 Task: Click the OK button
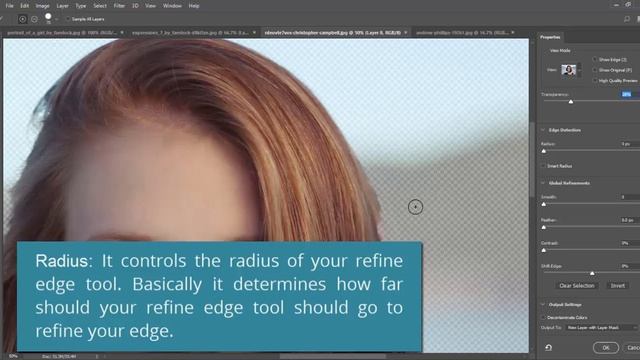606,348
